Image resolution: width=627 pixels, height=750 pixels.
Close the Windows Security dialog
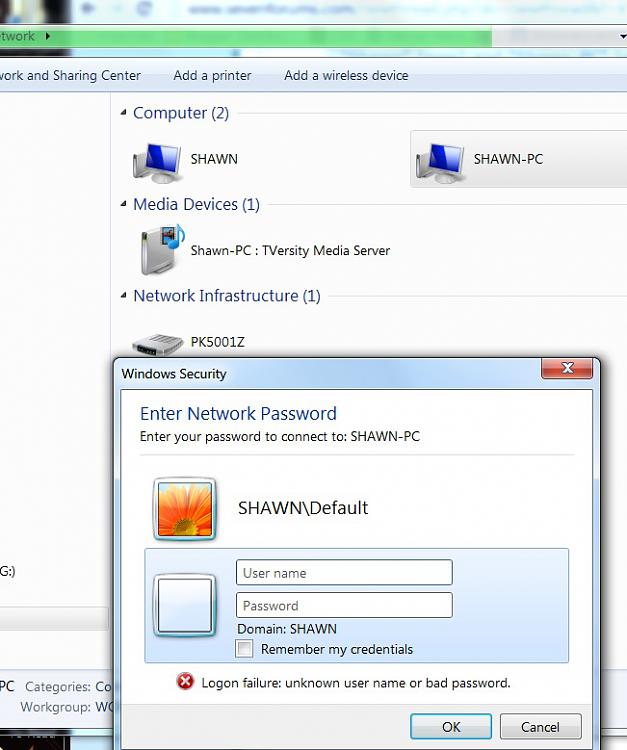pyautogui.click(x=567, y=368)
